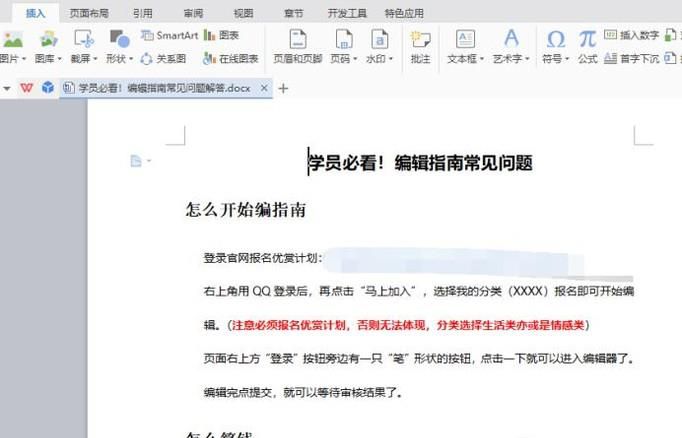Insert a SmartArt graphic
Screen dimensions: 682x438
(170, 35)
